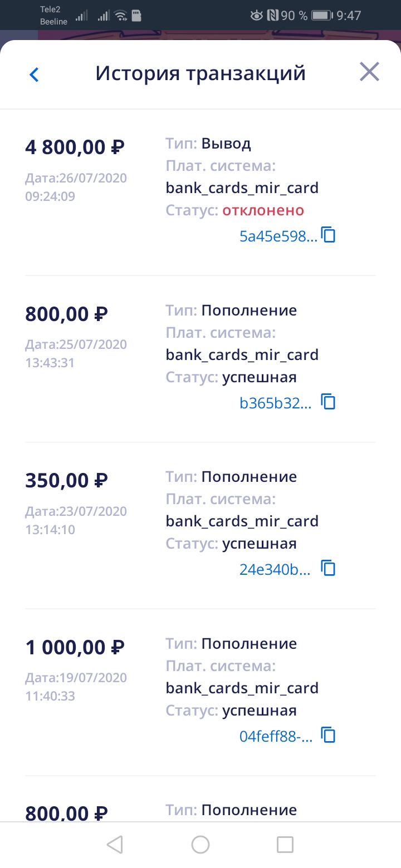This screenshot has width=401, height=868.
Task: Copy the 04feff88 transaction ID
Action: pyautogui.click(x=329, y=735)
